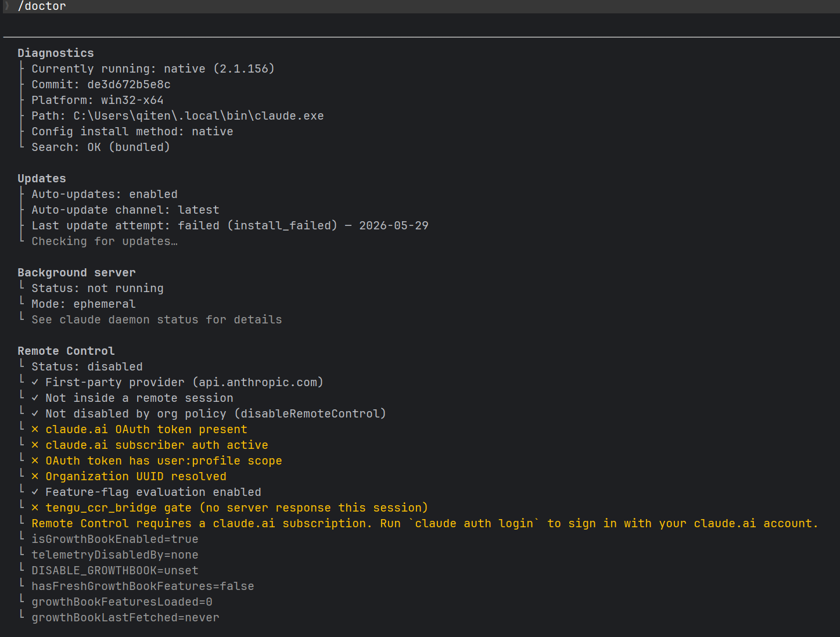Click 'Currently running: native (2.1.156)' line
This screenshot has width=840, height=637.
(x=153, y=69)
